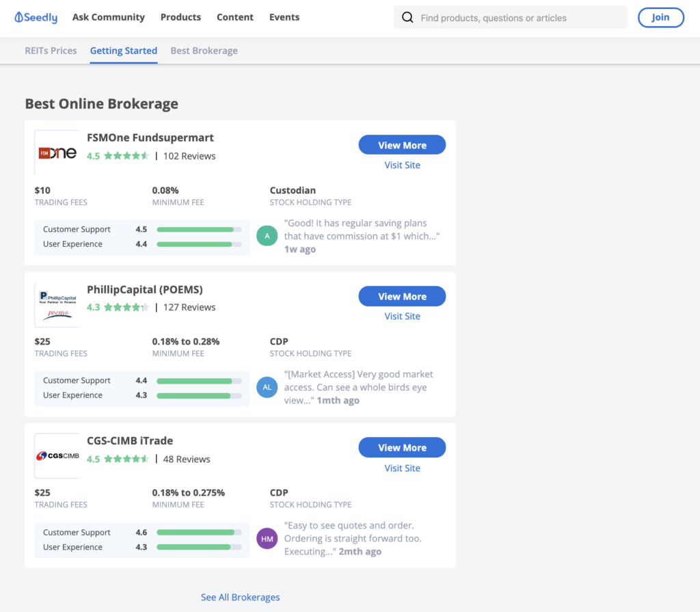Click PhillipCapital User Experience 4.3 bar
Viewport: 700px width, 612px height.
coord(199,396)
